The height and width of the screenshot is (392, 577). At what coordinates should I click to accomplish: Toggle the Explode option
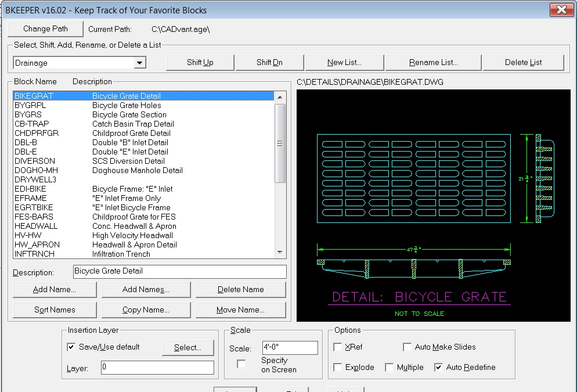pyautogui.click(x=338, y=367)
